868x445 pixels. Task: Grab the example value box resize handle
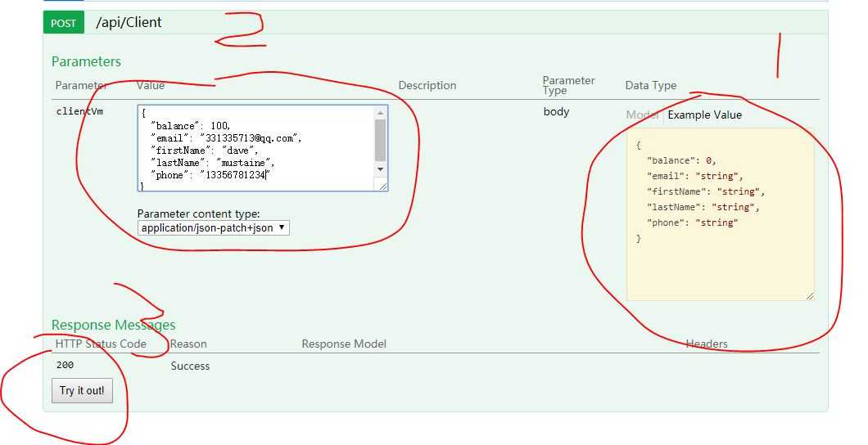(x=809, y=296)
